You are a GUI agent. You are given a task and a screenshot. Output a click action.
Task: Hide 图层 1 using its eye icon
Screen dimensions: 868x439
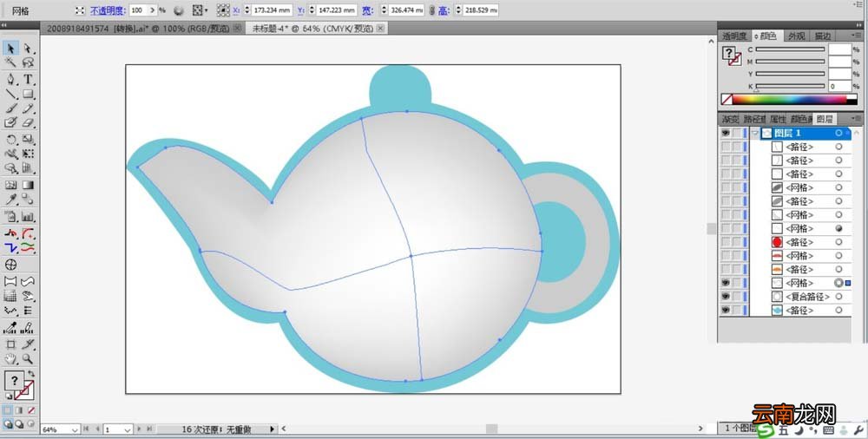pyautogui.click(x=725, y=133)
